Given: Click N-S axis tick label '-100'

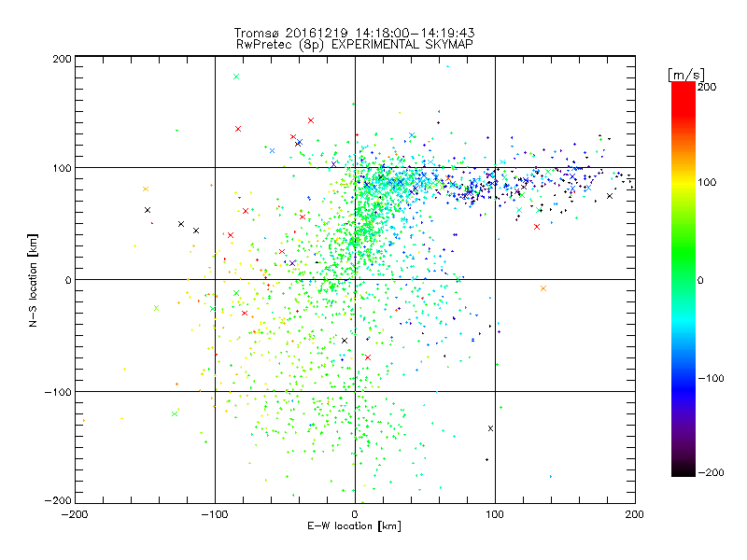Looking at the screenshot, I should pyautogui.click(x=58, y=392).
